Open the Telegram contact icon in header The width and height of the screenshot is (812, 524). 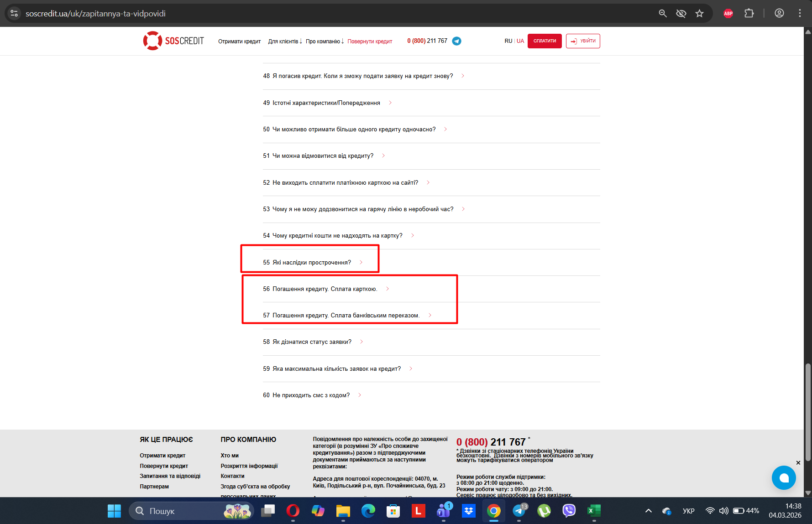click(x=456, y=41)
